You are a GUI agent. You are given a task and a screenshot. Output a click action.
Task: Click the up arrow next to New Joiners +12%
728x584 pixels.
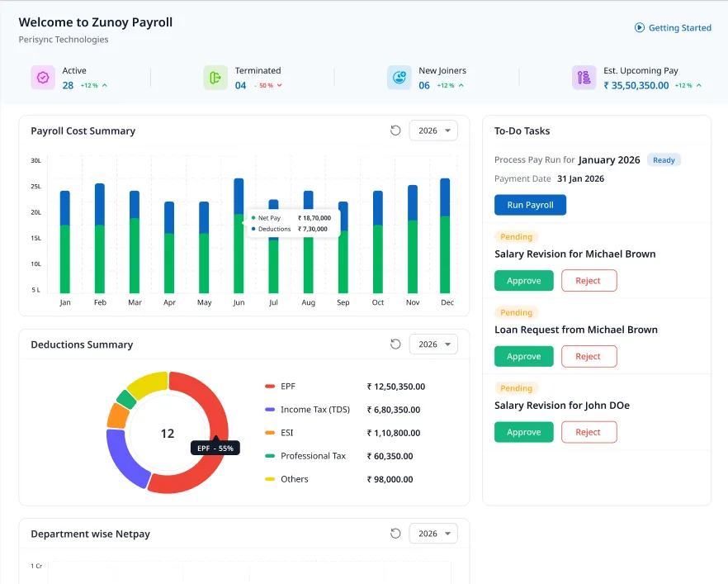[x=461, y=85]
